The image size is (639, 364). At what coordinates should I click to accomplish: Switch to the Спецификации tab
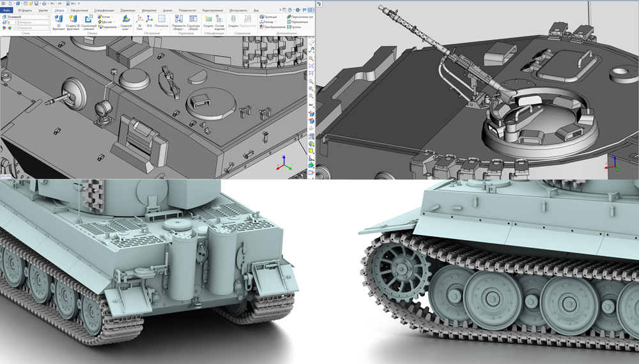[x=104, y=10]
